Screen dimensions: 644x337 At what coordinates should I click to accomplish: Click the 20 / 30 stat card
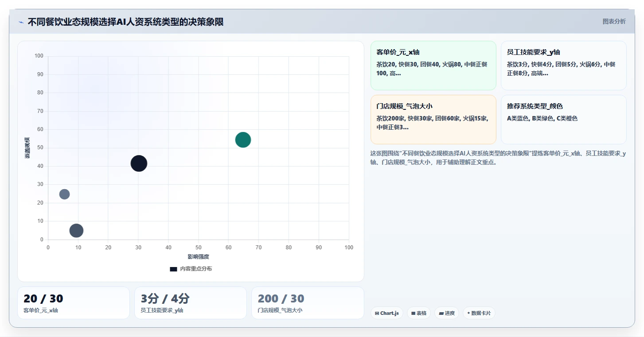[74, 303]
